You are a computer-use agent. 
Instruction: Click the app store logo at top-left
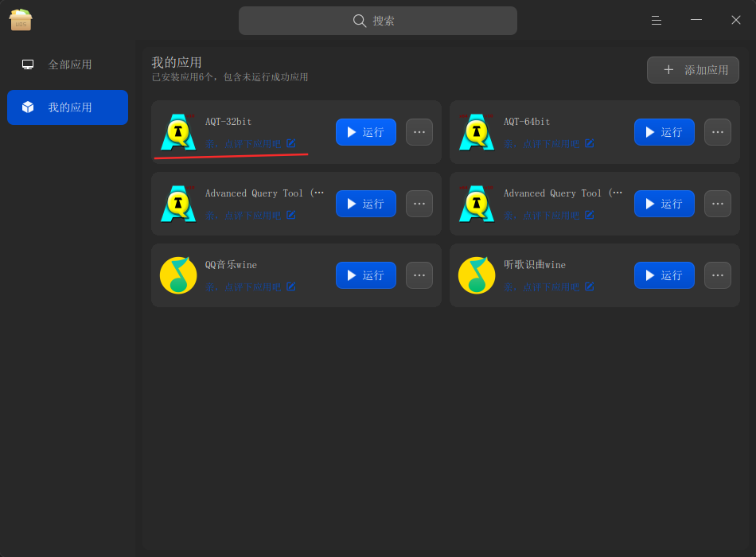(20, 20)
